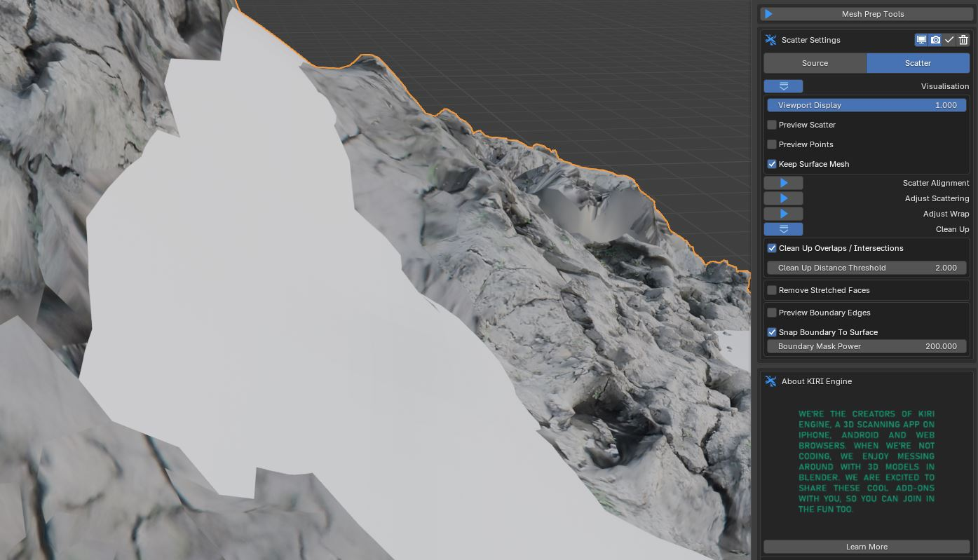Uncheck Keep Surface Mesh
The height and width of the screenshot is (560, 978).
772,164
